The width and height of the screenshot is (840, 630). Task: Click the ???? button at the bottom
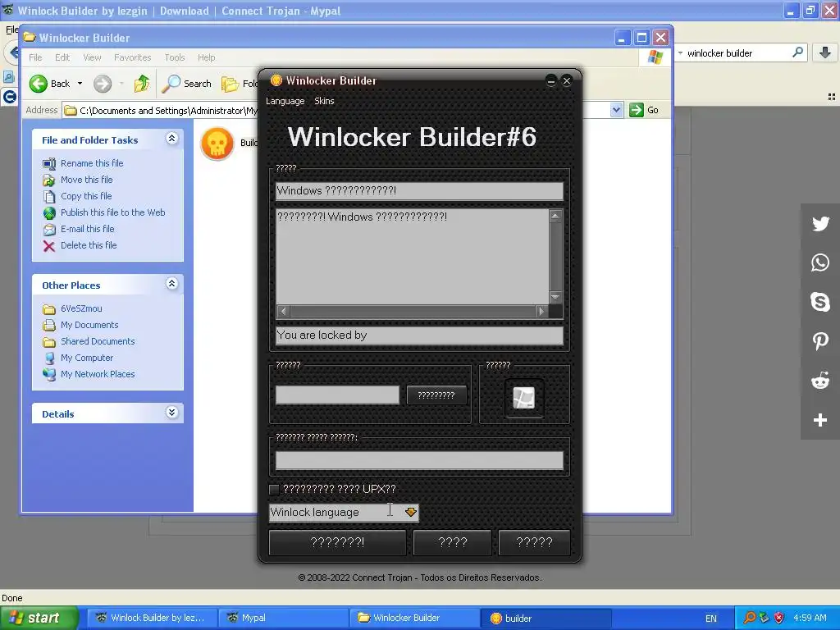pos(453,543)
